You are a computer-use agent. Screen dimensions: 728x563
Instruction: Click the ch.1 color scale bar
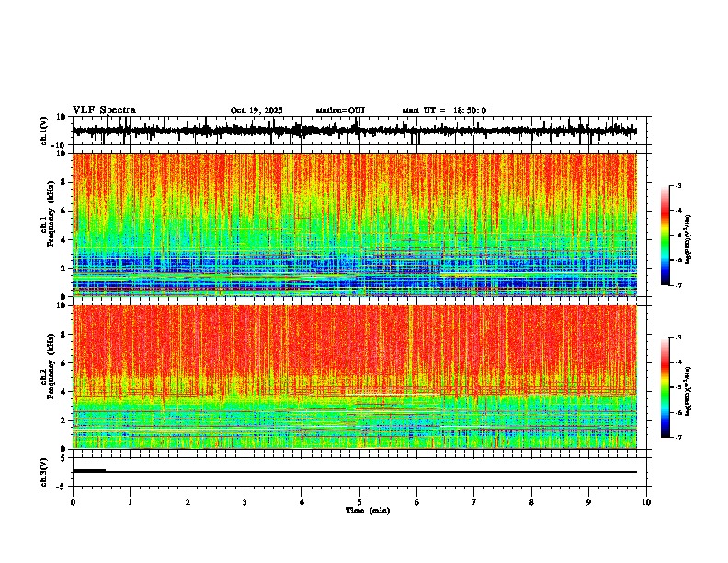[665, 235]
